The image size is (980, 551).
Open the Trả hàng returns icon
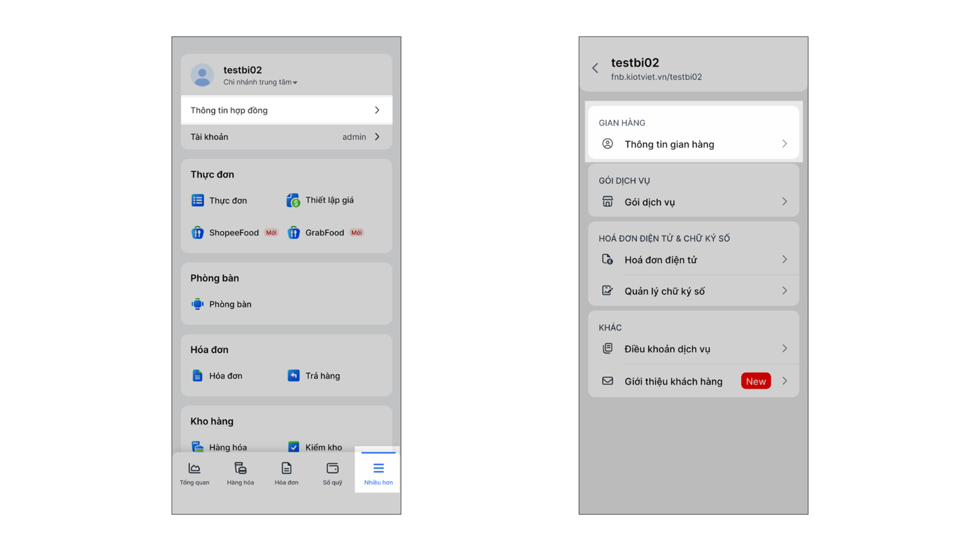pyautogui.click(x=293, y=375)
